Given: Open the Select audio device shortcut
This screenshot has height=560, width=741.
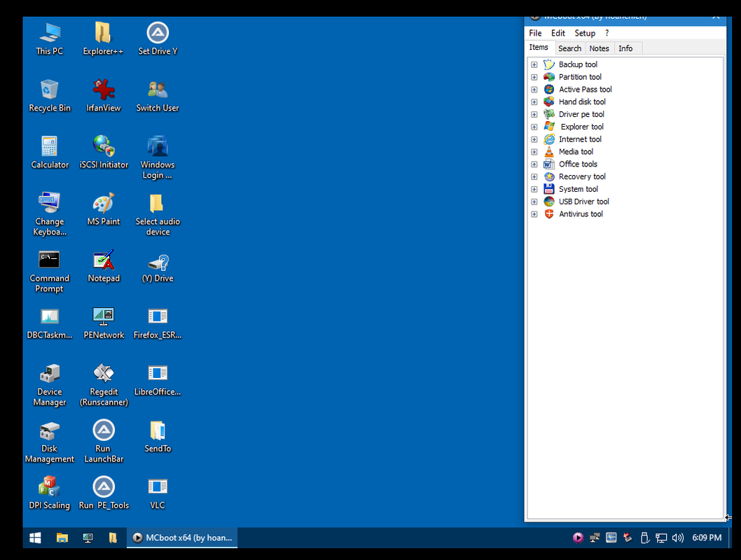Looking at the screenshot, I should (x=158, y=214).
